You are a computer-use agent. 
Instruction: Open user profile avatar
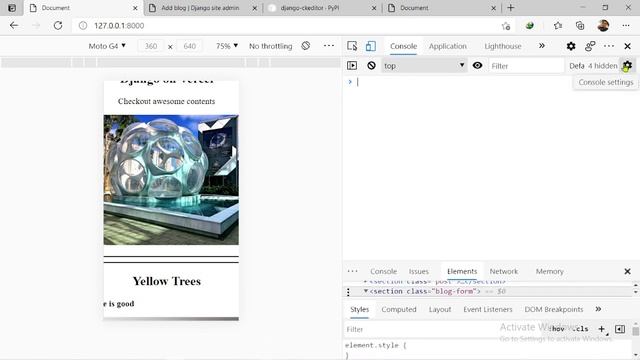603,26
